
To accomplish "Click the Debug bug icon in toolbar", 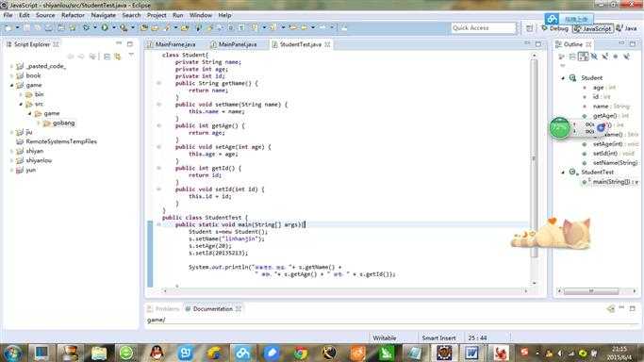I will pos(86,27).
